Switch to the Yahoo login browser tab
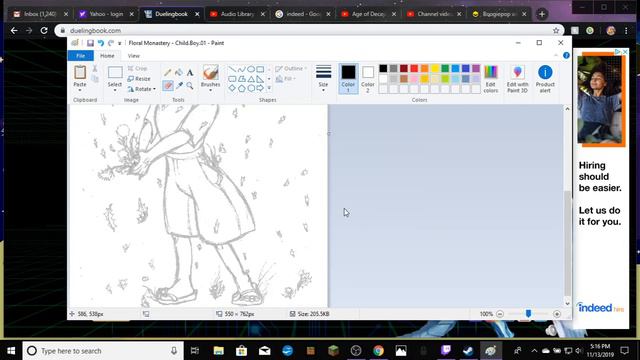 [106, 14]
